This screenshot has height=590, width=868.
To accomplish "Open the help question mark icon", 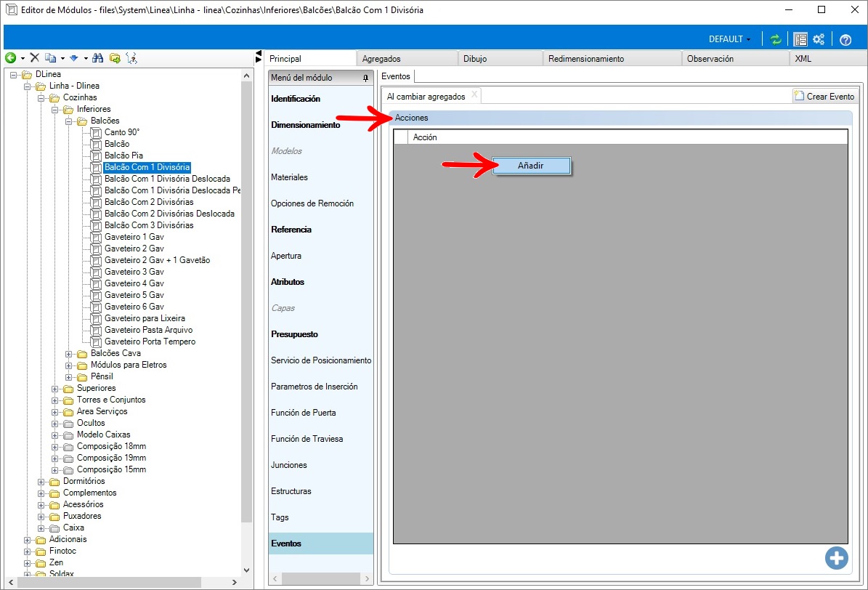I will click(845, 39).
